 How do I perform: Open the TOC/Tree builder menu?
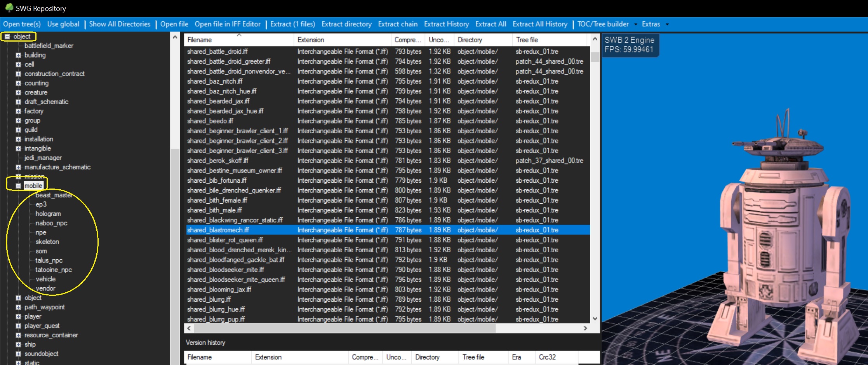tap(603, 24)
